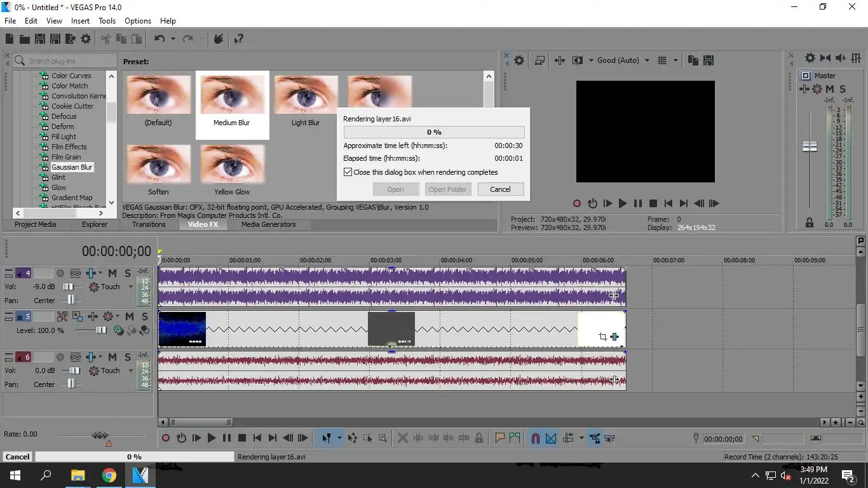The image size is (868, 488).
Task: Insert a region with the region icon
Action: click(515, 438)
